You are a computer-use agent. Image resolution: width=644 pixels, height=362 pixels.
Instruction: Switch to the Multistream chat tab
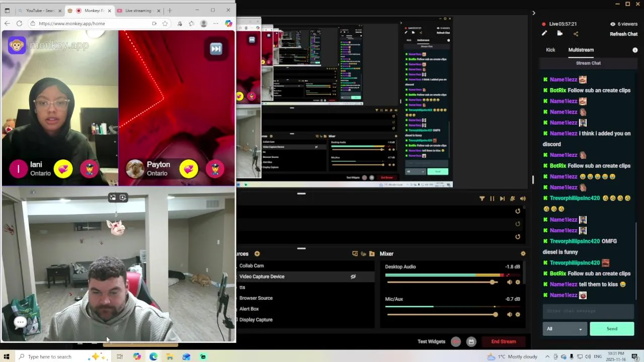[x=581, y=50]
